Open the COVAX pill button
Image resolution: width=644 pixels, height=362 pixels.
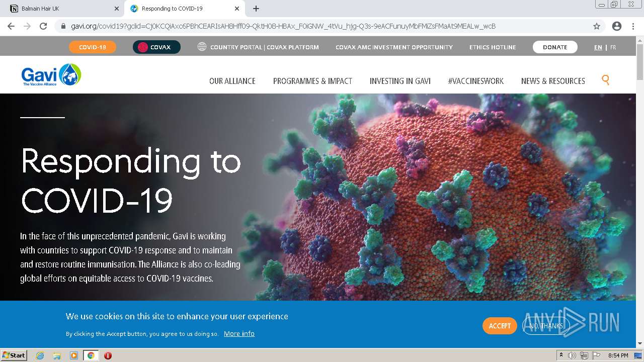(156, 47)
